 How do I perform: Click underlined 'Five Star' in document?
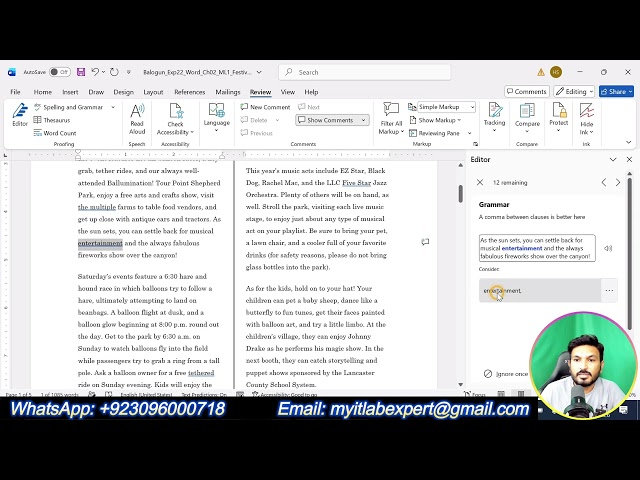point(356,182)
